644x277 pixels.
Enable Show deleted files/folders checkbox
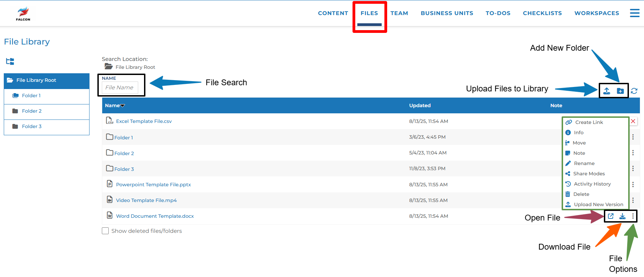[105, 231]
